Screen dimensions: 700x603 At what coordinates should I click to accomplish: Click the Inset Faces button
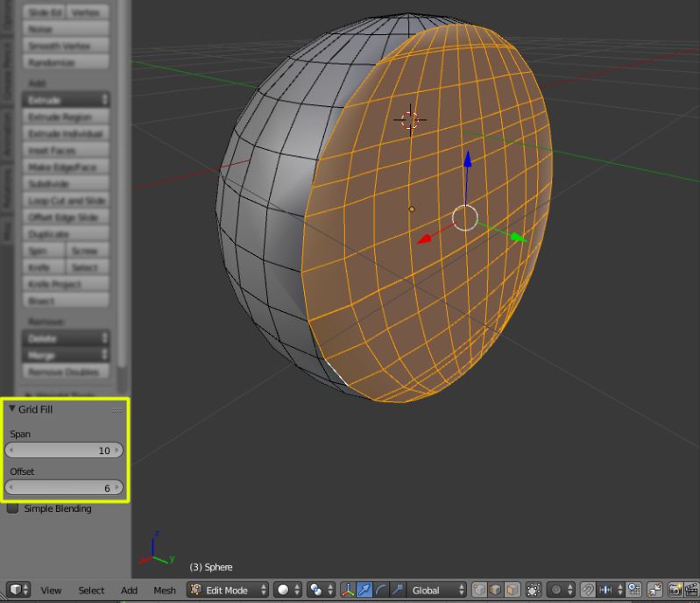(x=66, y=151)
